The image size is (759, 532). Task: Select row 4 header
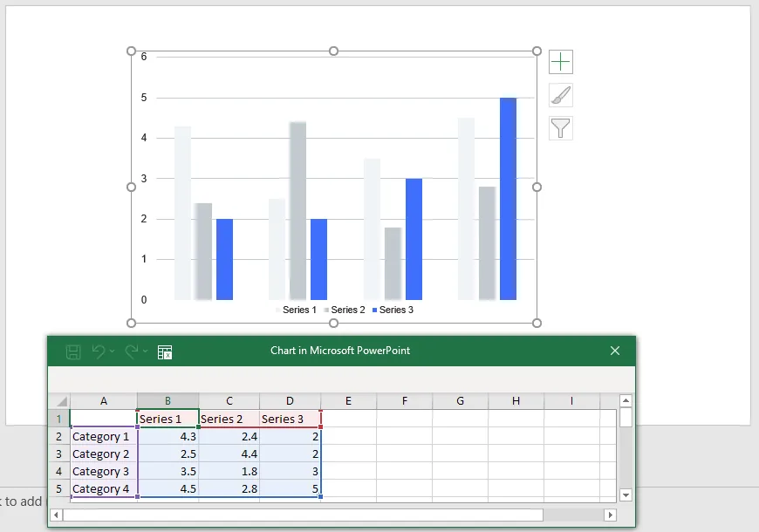point(59,472)
